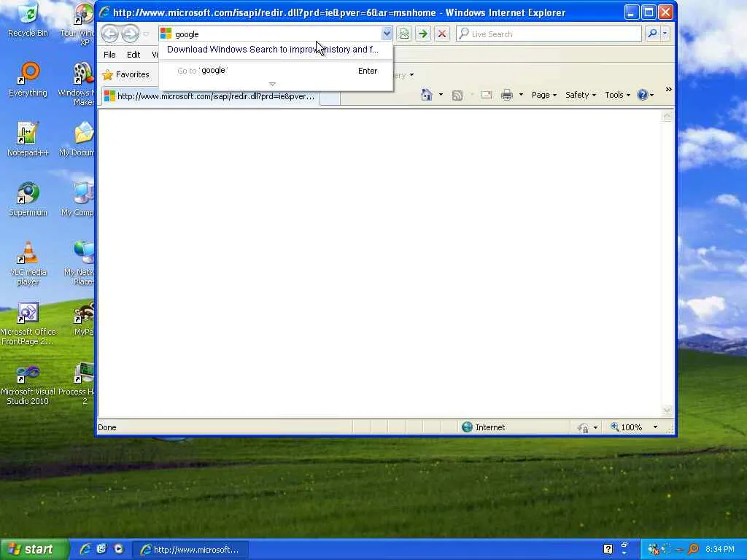Select the microsoft.com redir.dll tab
The image size is (747, 560).
[209, 96]
